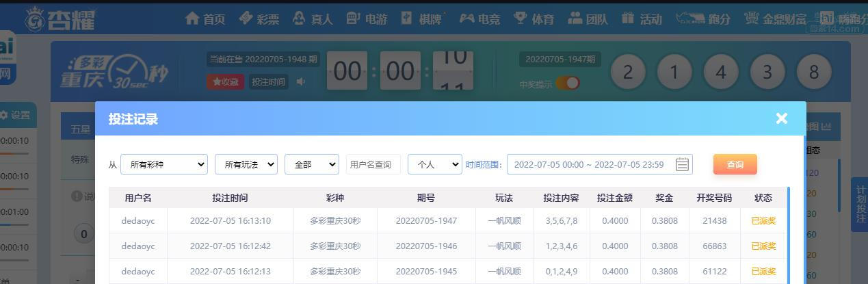This screenshot has height=284, width=868.
Task: Click winning number 21438
Action: (x=714, y=221)
